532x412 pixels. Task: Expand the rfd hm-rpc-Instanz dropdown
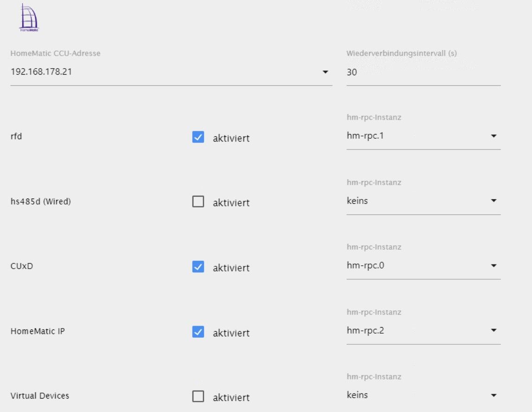(x=494, y=136)
